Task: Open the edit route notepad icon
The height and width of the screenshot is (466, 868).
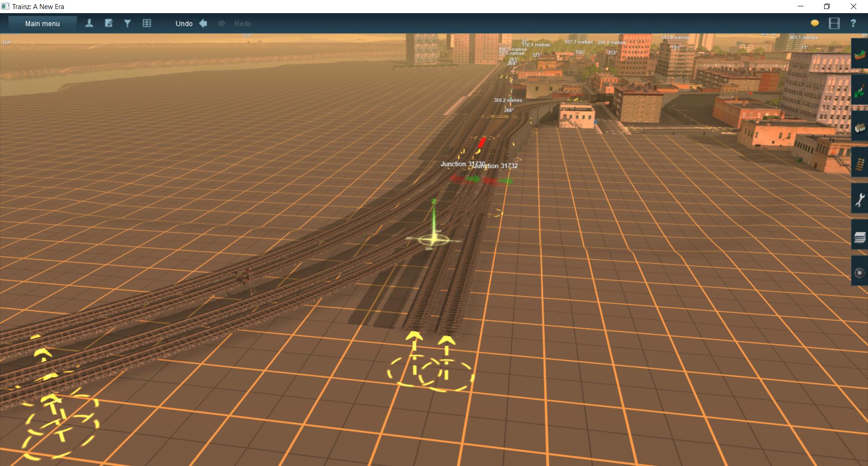Action: [108, 24]
